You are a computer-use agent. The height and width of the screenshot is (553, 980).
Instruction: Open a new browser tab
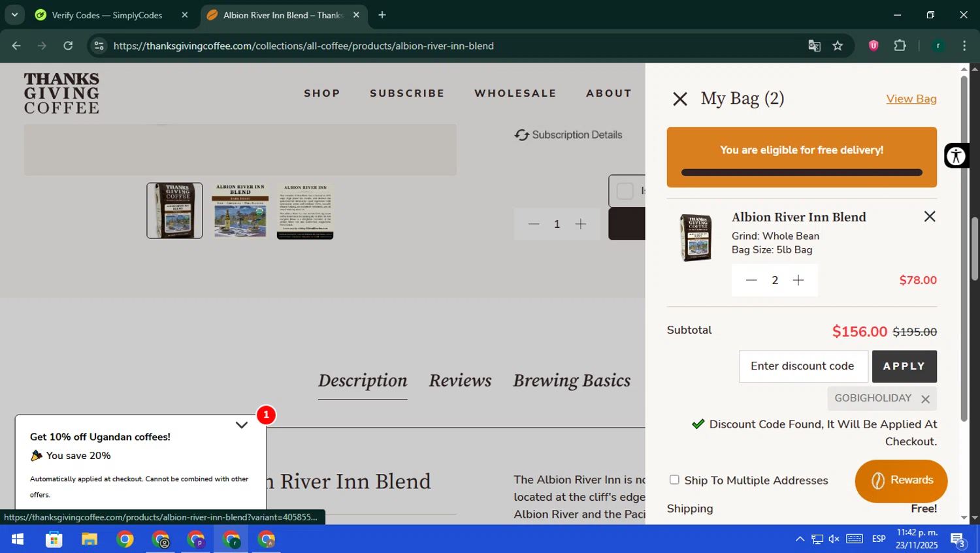[382, 15]
